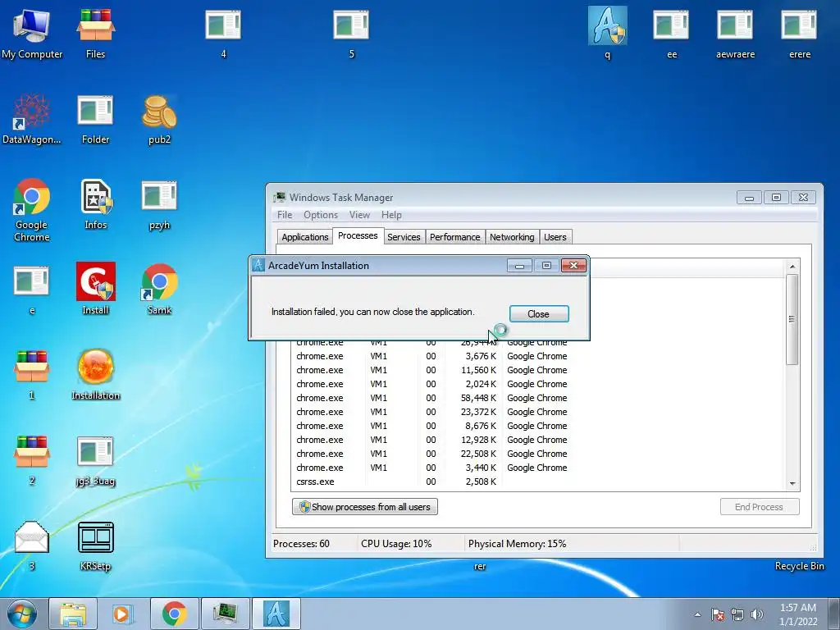Open Task Manager File menu
This screenshot has width=840, height=630.
[285, 215]
